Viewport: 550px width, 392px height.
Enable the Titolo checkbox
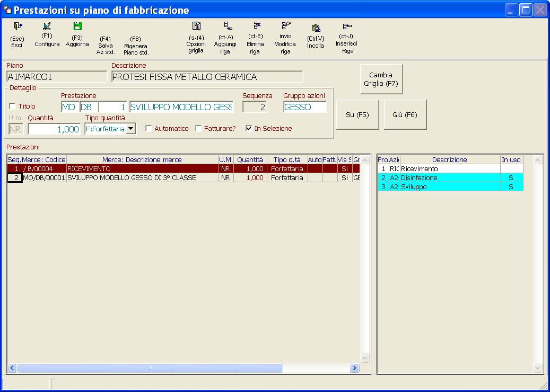12,106
